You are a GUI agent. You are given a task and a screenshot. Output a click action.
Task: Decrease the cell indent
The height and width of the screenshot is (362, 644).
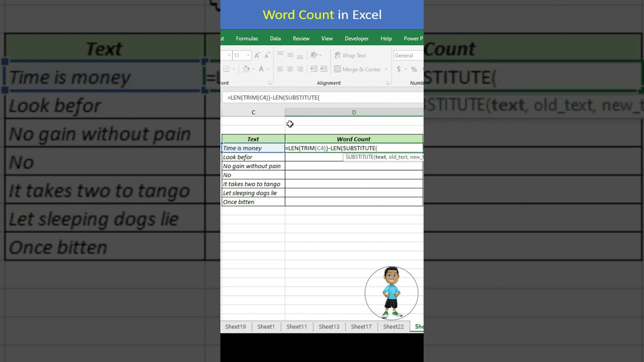tap(314, 69)
